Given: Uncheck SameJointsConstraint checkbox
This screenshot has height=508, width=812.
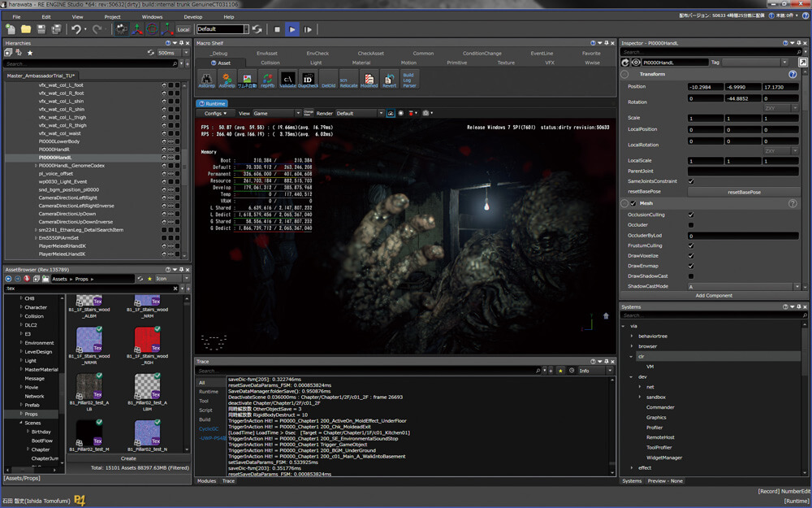Looking at the screenshot, I should coord(691,181).
